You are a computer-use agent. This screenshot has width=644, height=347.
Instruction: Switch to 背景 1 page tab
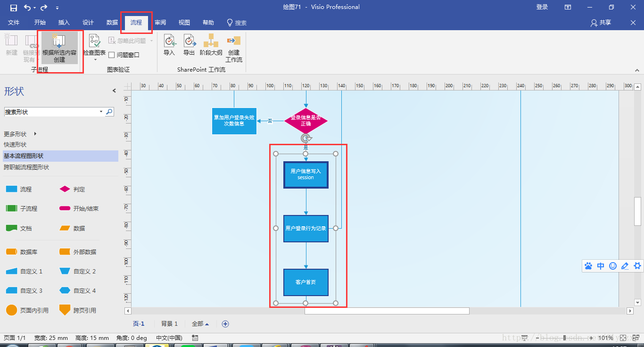click(169, 324)
